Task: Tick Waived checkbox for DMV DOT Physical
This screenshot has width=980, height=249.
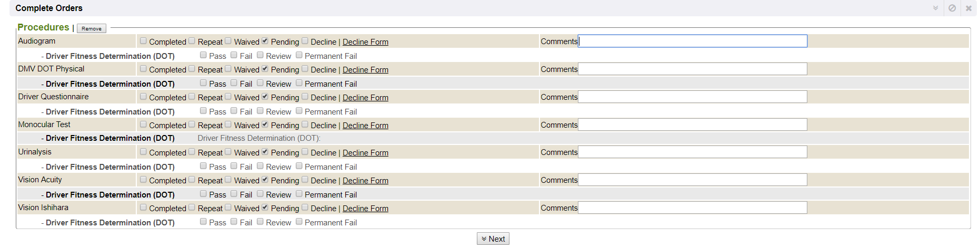Action: (228, 69)
